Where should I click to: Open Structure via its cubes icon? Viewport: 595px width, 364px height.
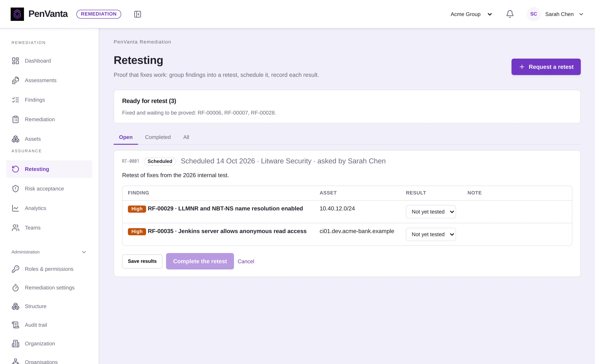tap(16, 306)
